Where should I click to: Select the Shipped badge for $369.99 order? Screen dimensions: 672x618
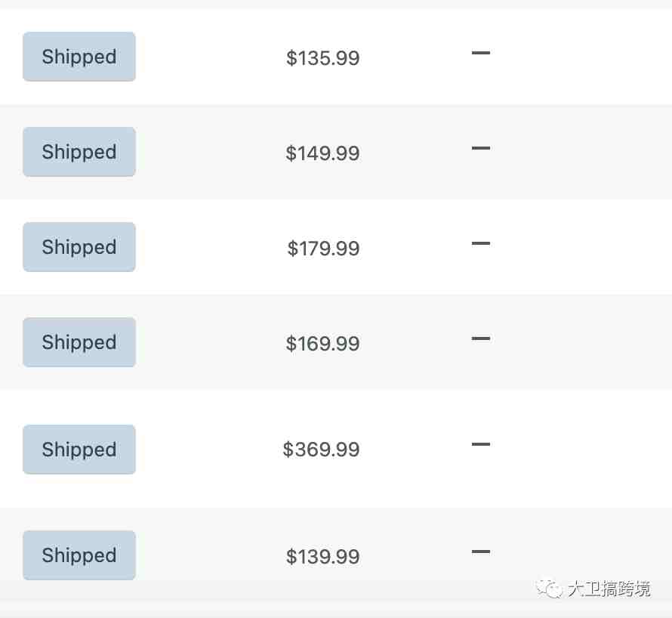click(79, 450)
